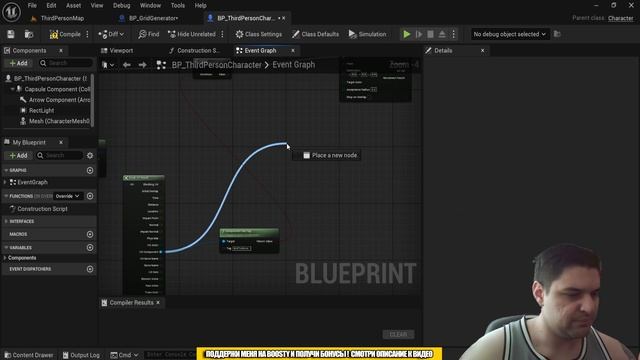Open the Window menu
This screenshot has height=360, width=640.
point(150,5)
